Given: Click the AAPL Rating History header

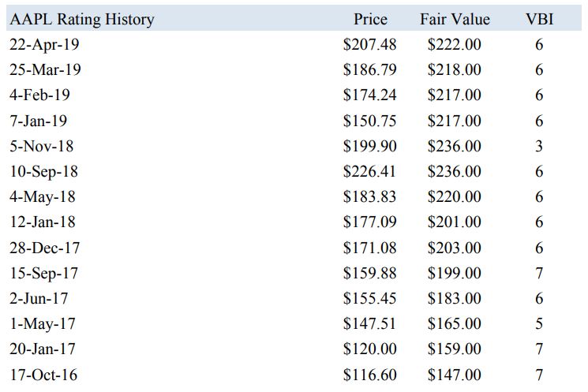Looking at the screenshot, I should (x=81, y=19).
